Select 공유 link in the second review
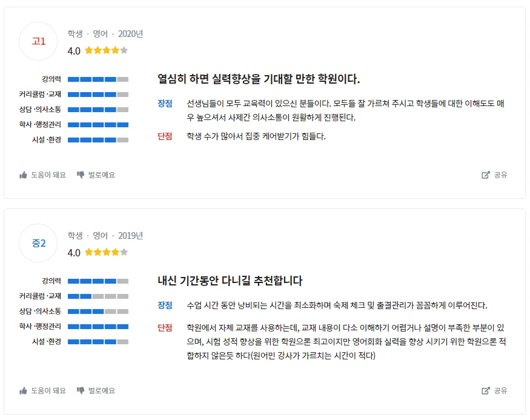Viewport: 530px width, 420px height. coord(500,391)
